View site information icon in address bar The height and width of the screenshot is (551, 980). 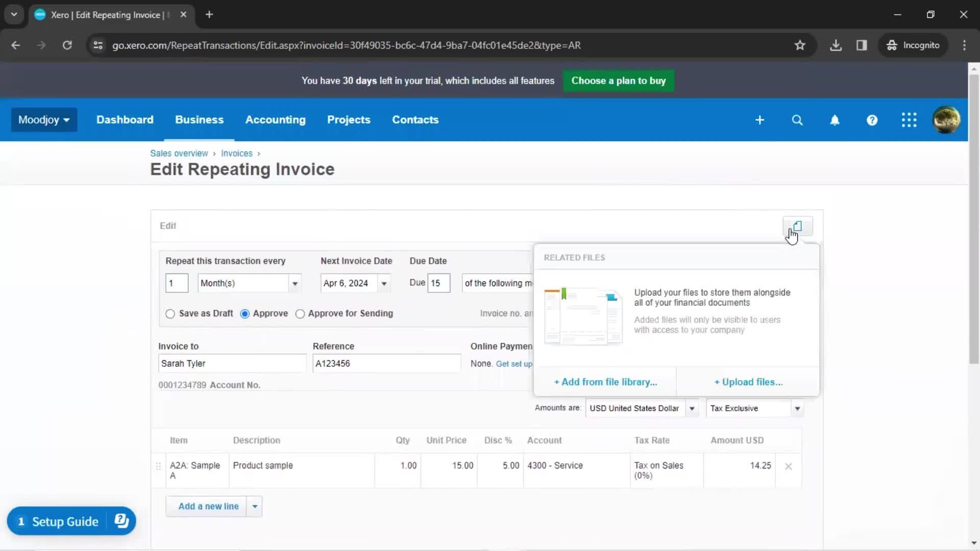98,45
